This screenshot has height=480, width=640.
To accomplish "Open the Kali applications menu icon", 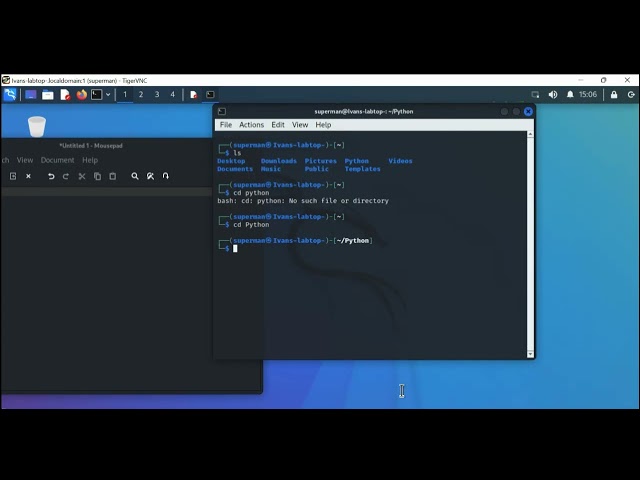I will coord(10,95).
